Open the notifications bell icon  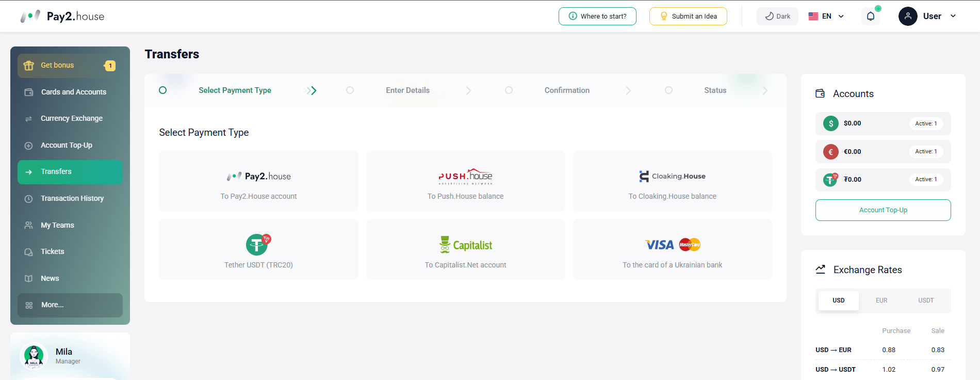(871, 16)
